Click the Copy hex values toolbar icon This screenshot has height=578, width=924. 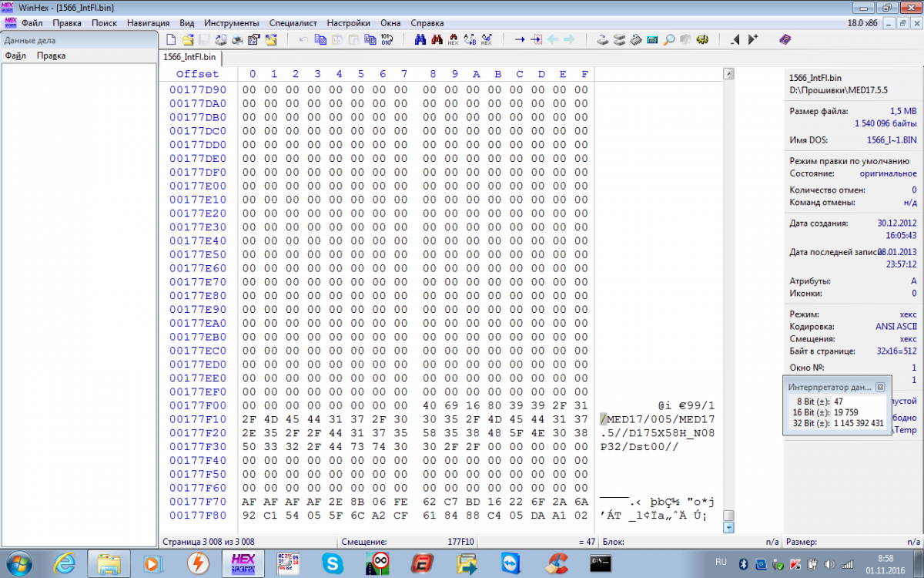370,39
